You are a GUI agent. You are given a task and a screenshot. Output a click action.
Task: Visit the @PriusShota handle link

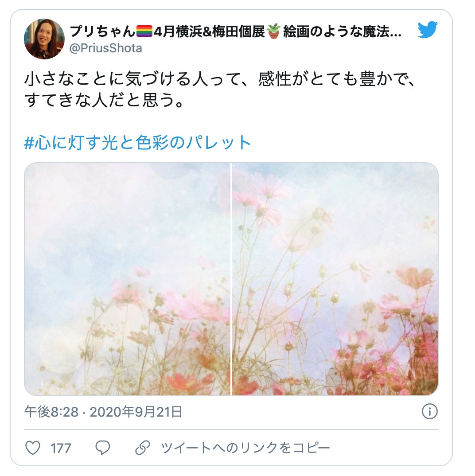[105, 48]
